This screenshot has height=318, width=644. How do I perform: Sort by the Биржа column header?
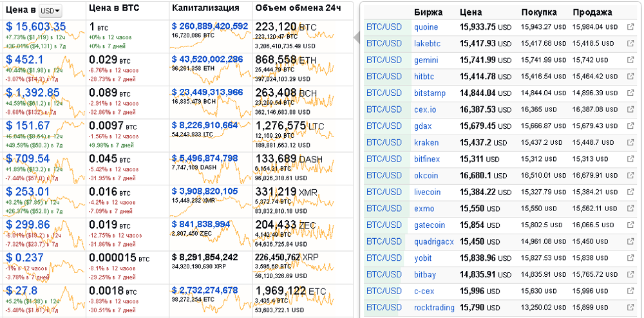pos(428,12)
